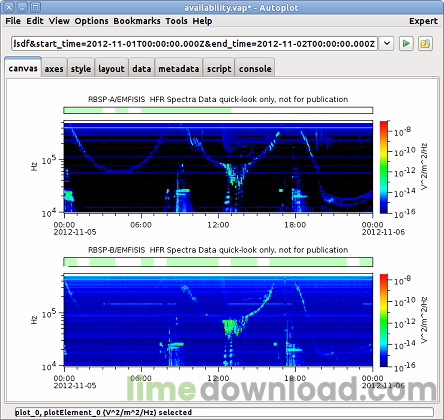Click the green play button to plot the URI
This screenshot has width=444, height=420.
pyautogui.click(x=406, y=44)
